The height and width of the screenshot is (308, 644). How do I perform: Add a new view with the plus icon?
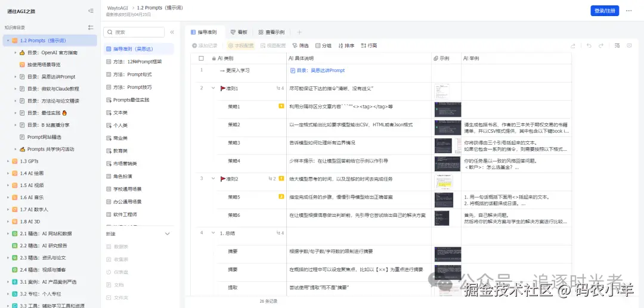(299, 32)
